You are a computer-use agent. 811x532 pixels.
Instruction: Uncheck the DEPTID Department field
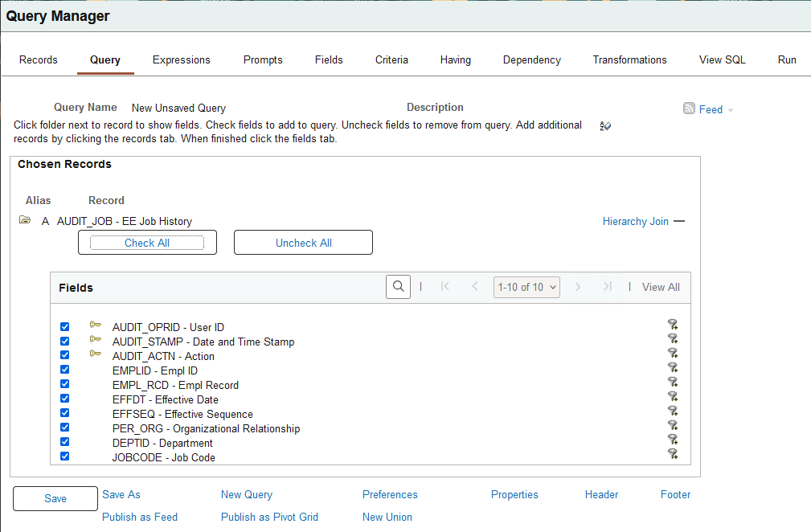tap(64, 441)
